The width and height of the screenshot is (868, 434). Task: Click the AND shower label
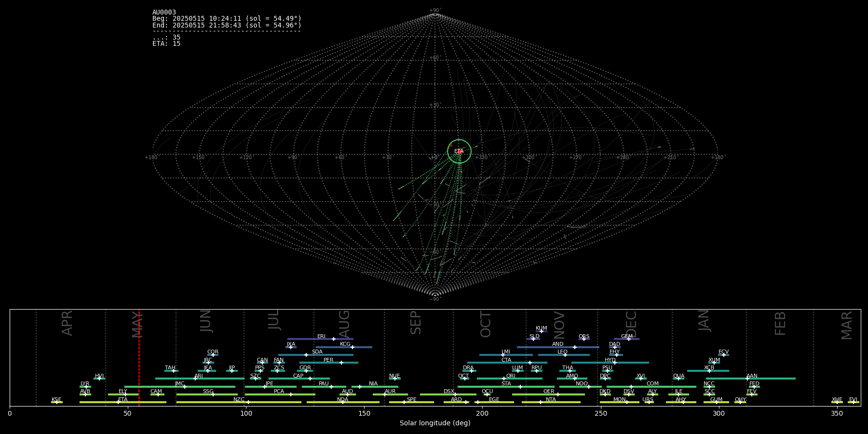pyautogui.click(x=558, y=344)
